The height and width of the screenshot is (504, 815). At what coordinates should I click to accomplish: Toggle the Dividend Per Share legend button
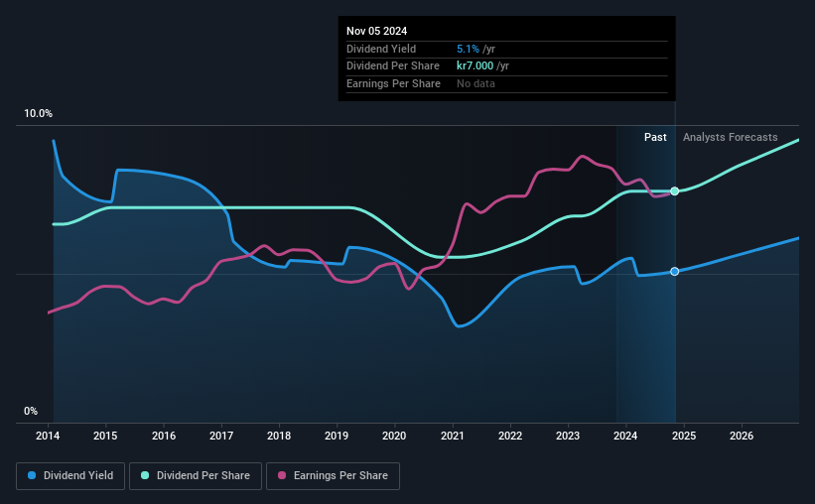(x=196, y=476)
